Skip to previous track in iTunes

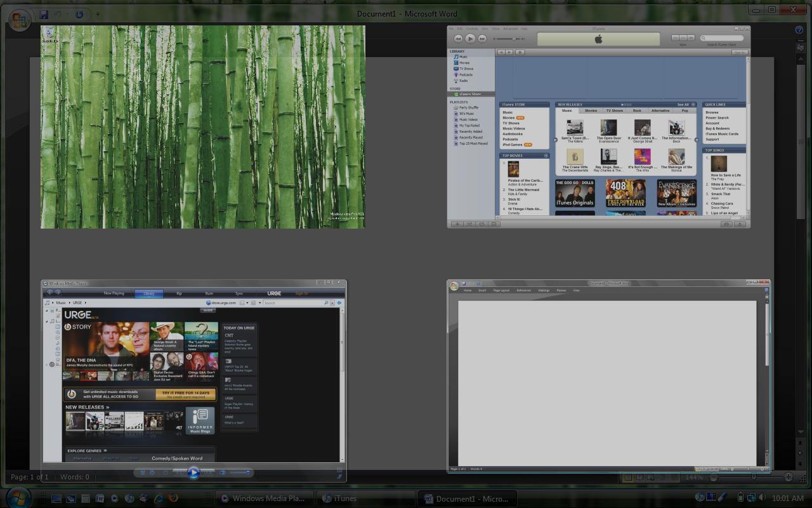tap(458, 39)
